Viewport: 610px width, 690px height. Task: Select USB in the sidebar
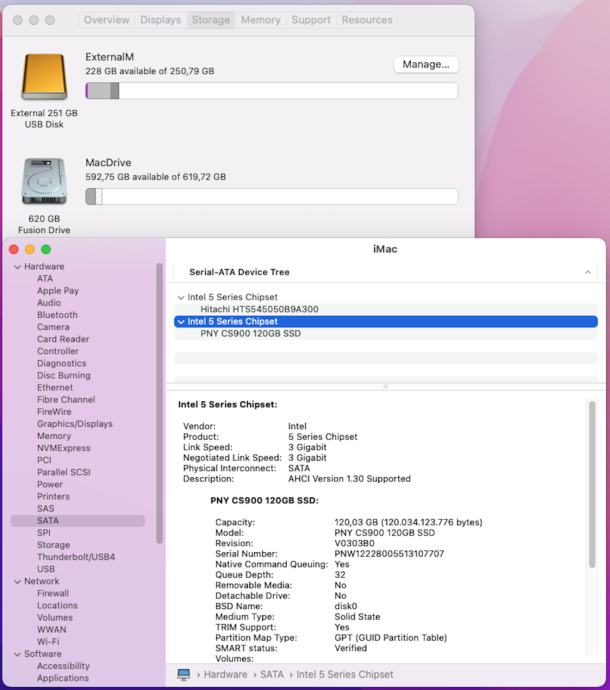[46, 569]
